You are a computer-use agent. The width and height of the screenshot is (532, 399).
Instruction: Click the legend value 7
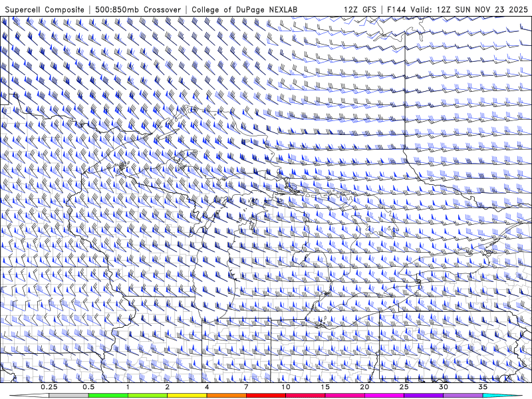click(x=246, y=387)
